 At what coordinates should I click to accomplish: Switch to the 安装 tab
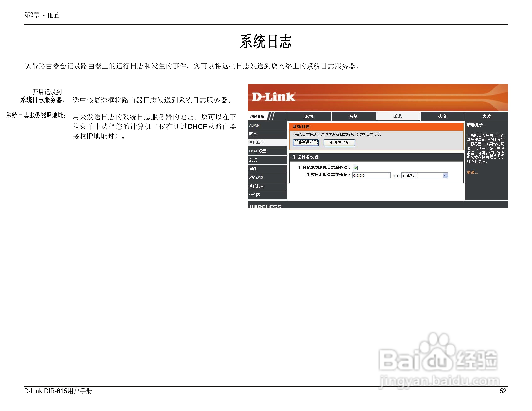pyautogui.click(x=309, y=116)
